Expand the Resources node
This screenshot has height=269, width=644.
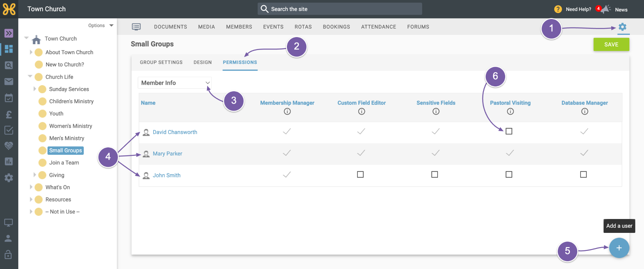(x=31, y=199)
